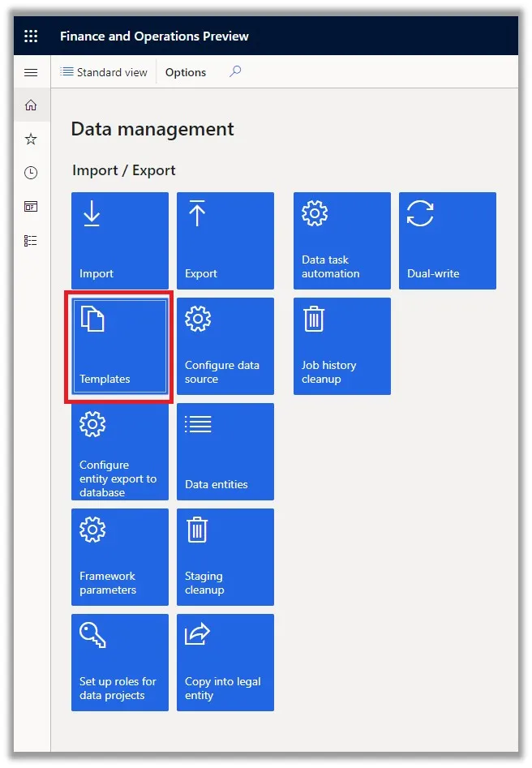Open Job history cleanup tile
The height and width of the screenshot is (768, 532).
pos(342,346)
